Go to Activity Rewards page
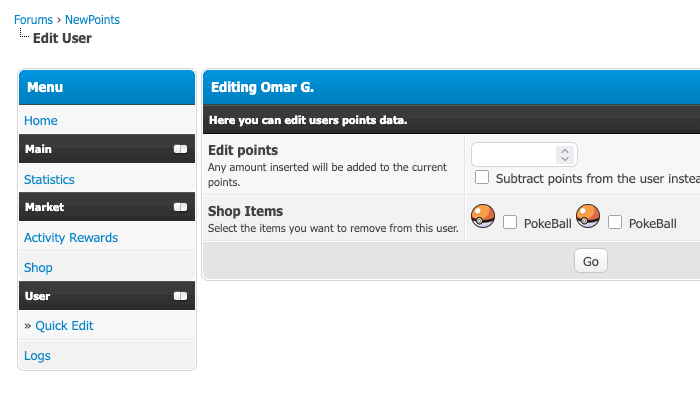The width and height of the screenshot is (700, 400). pos(71,237)
